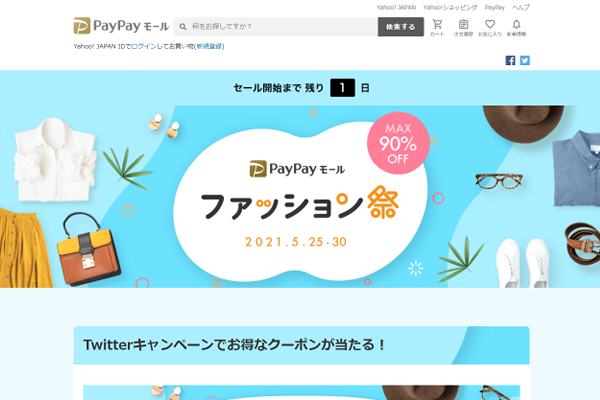Click the MAX 90% OFF badge

398,143
